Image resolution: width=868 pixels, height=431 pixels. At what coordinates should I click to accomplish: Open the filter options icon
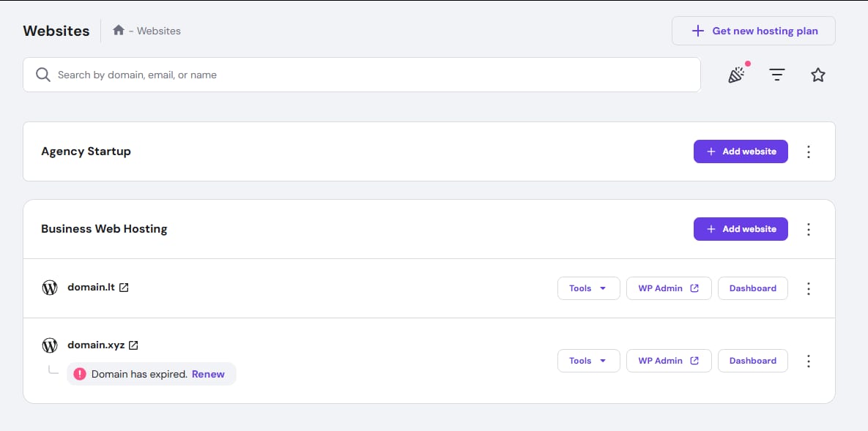[777, 75]
